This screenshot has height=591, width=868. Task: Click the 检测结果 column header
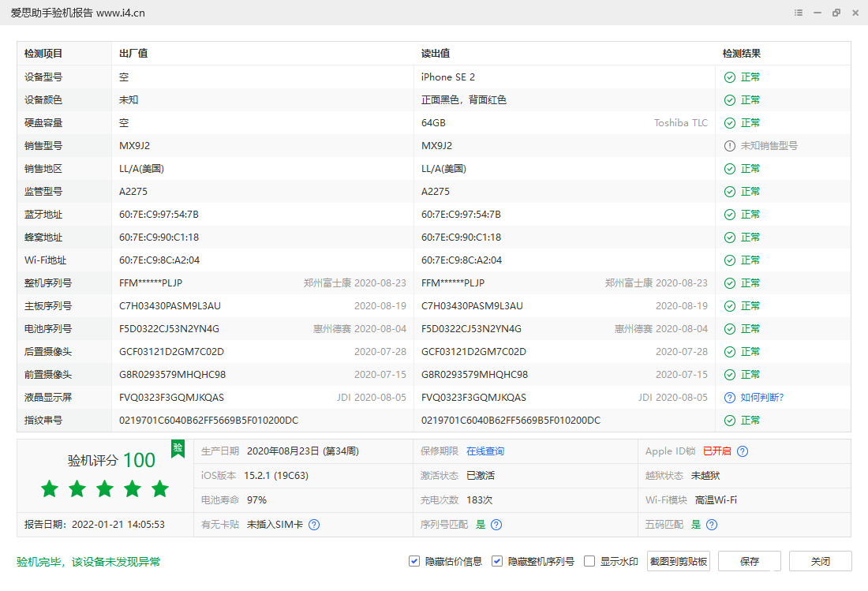(x=741, y=54)
